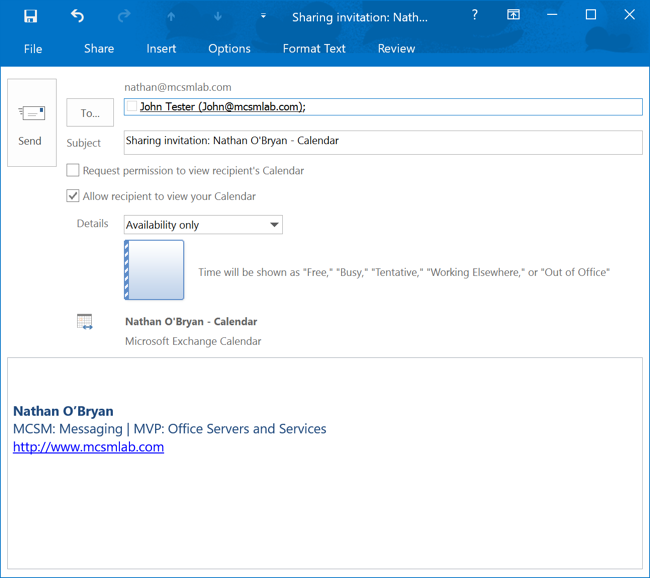Screen dimensions: 650x578
Task: Click the sender address nathan@mcsmlab.com
Action: (x=178, y=87)
